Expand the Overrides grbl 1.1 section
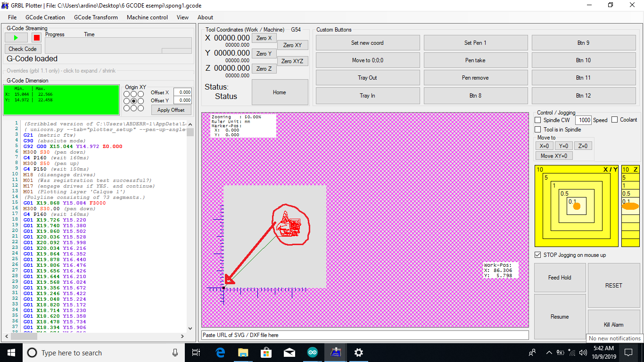Viewport: 644px width, 362px height. click(61, 71)
